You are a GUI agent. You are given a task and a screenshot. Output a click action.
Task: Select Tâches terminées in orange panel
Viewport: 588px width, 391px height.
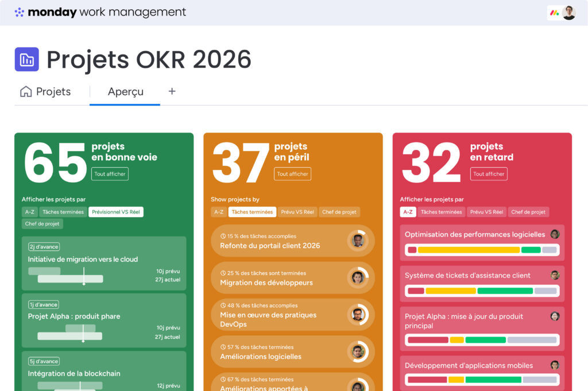tap(253, 212)
